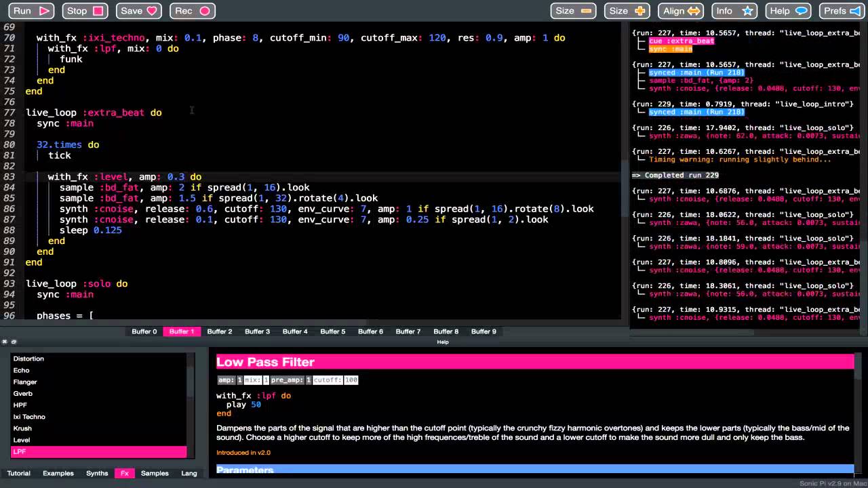
Task: Switch to Buffer 3
Action: click(x=257, y=331)
